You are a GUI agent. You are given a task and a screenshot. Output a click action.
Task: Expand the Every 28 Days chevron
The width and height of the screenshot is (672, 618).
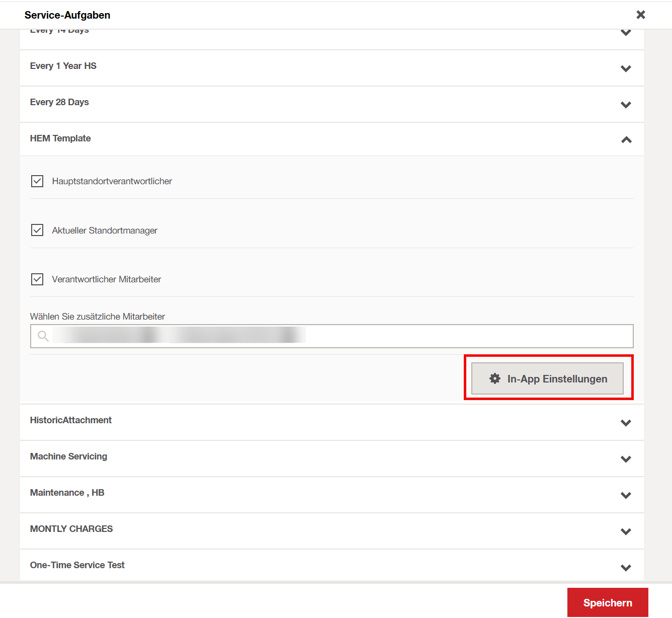(x=626, y=105)
